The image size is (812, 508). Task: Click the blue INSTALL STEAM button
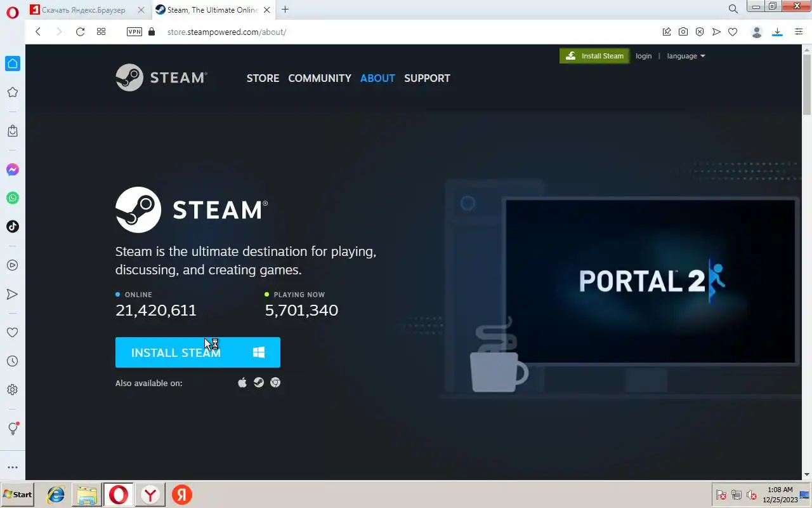coord(198,352)
